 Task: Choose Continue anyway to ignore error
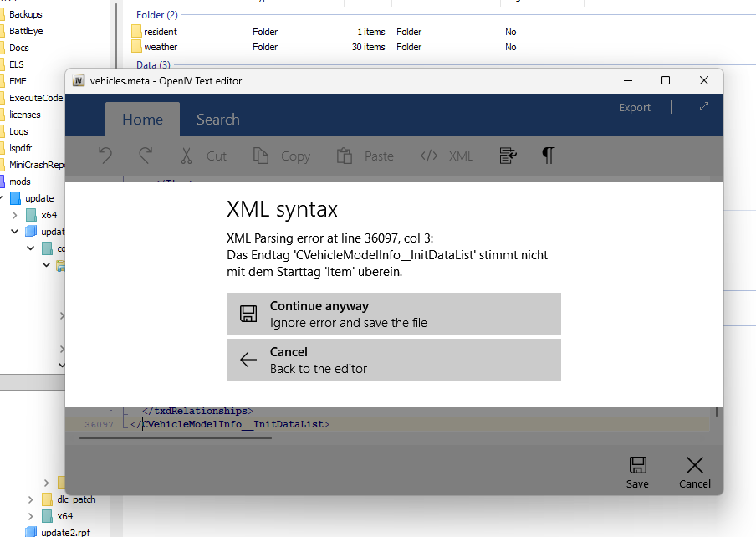394,314
